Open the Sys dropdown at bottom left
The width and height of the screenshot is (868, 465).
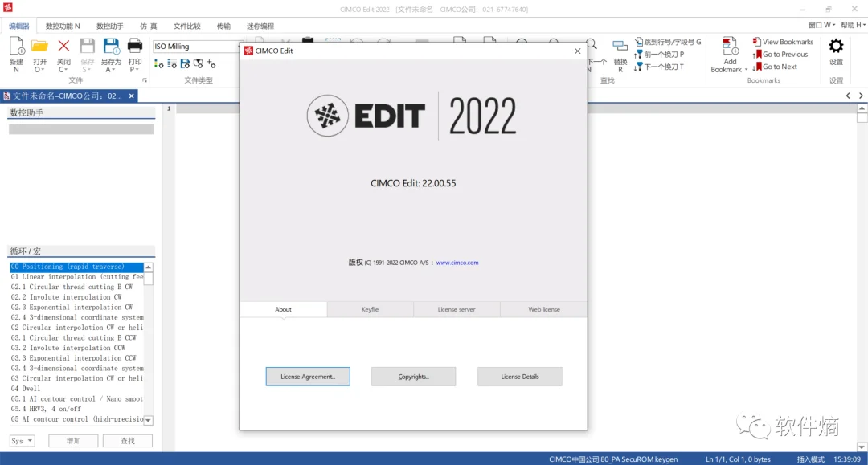[x=22, y=440]
